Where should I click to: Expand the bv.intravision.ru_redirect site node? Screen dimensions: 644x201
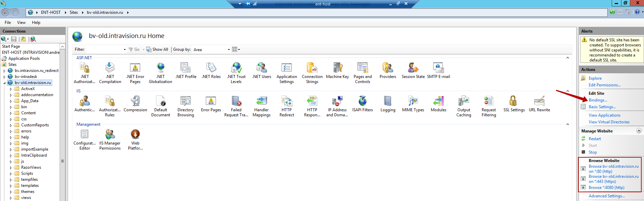[4, 71]
